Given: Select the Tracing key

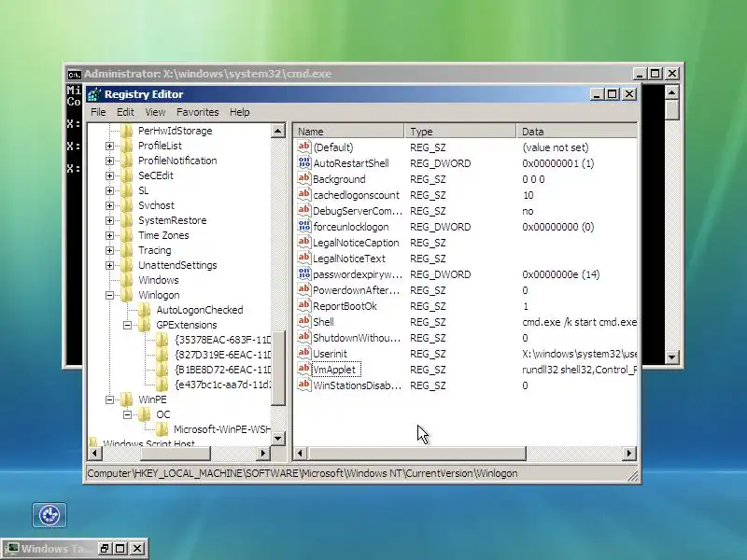Looking at the screenshot, I should (x=154, y=250).
